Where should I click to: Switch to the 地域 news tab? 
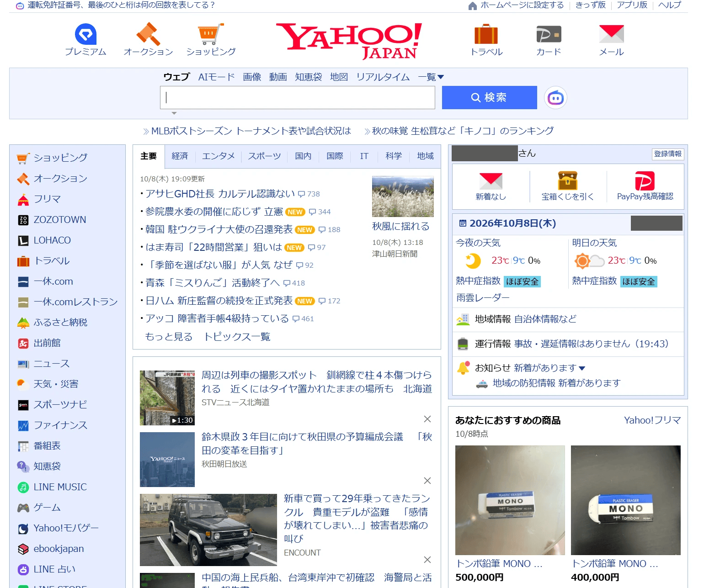click(425, 156)
